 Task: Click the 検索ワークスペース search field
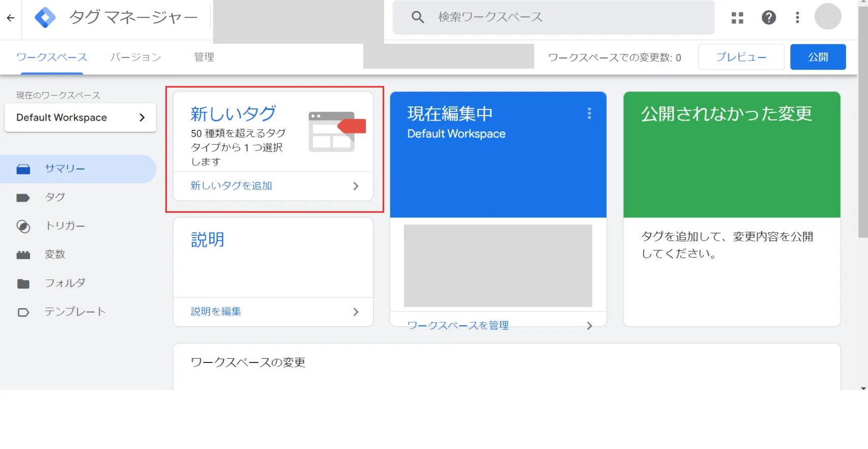[560, 17]
